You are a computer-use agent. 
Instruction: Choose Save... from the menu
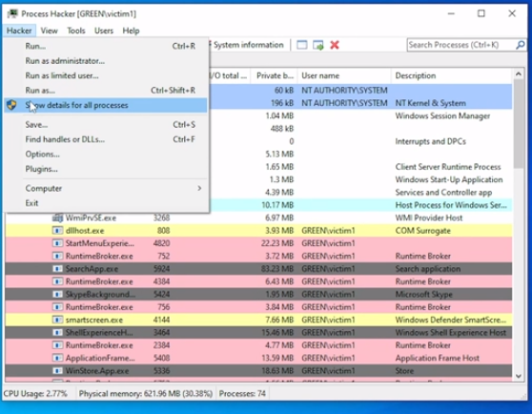pyautogui.click(x=106, y=125)
